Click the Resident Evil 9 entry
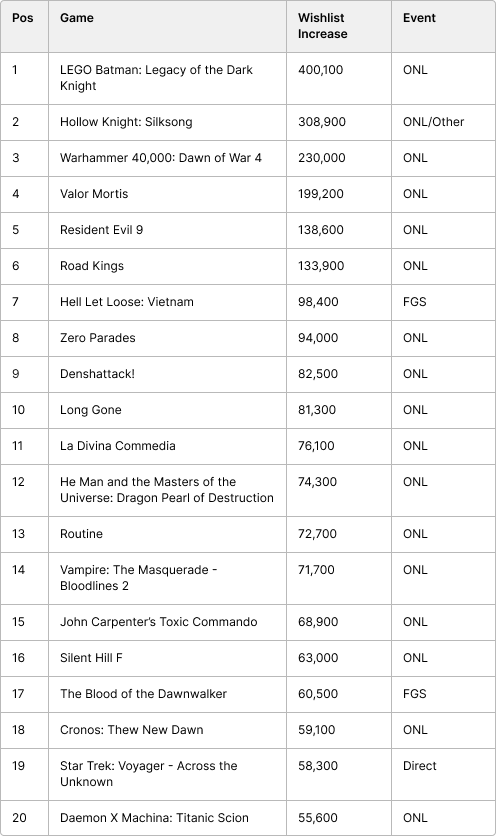 (x=101, y=230)
